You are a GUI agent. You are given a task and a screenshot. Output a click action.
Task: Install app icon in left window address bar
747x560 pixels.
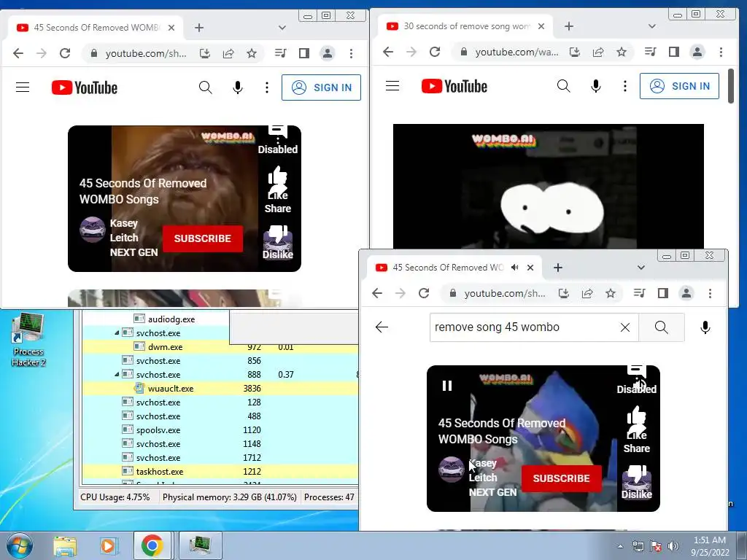(205, 53)
